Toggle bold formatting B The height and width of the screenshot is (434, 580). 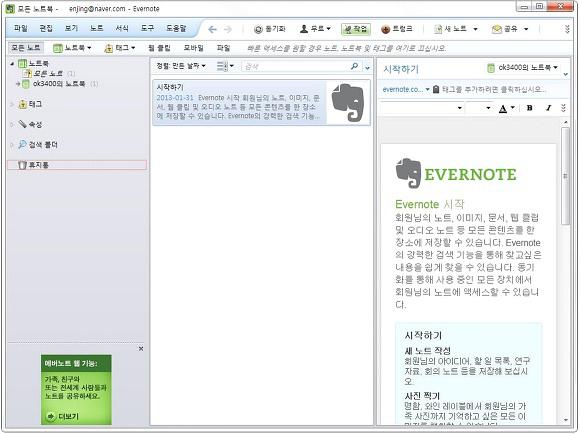[530, 108]
